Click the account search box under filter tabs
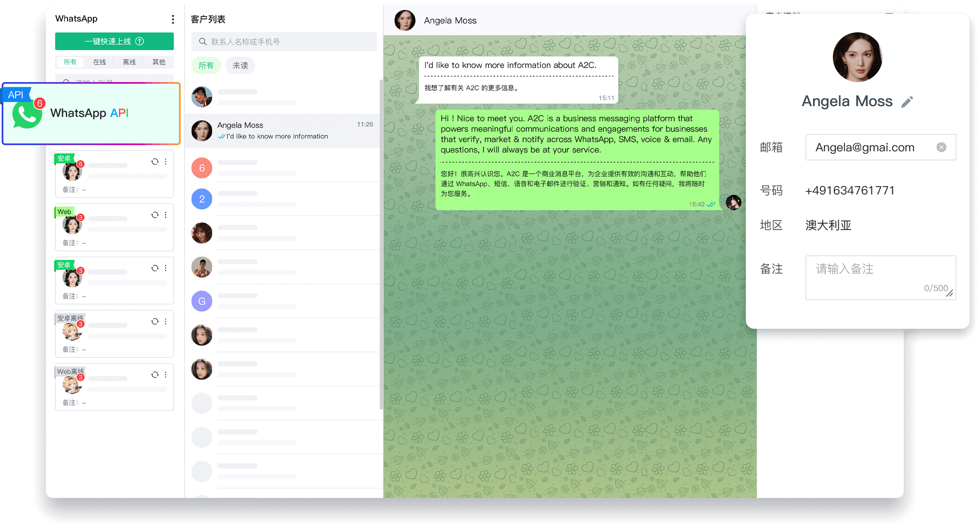Screen dimensions: 980x529 114,79
